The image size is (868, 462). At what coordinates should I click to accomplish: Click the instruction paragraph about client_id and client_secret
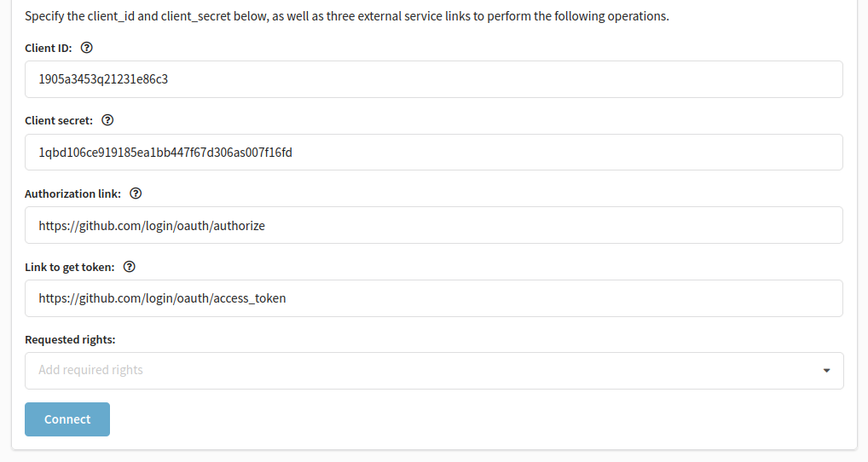click(x=347, y=16)
